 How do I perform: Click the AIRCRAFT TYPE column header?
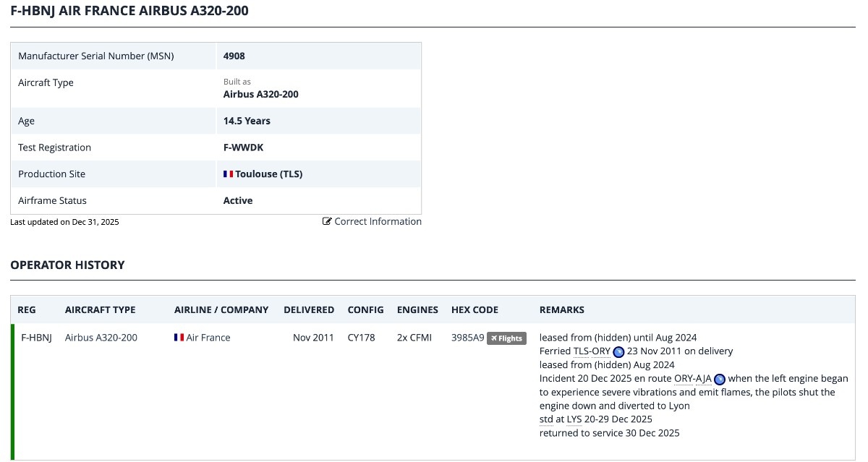click(101, 309)
